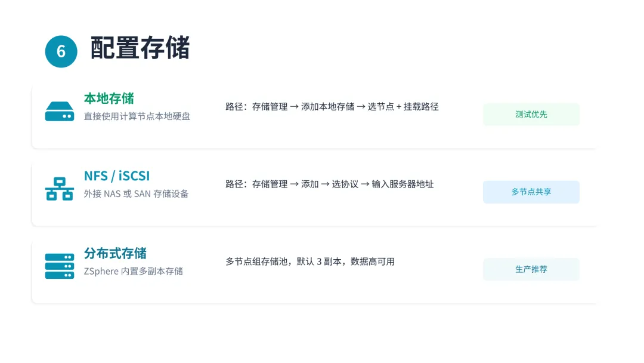
Task: Click the 本地存储 heading
Action: click(x=109, y=99)
